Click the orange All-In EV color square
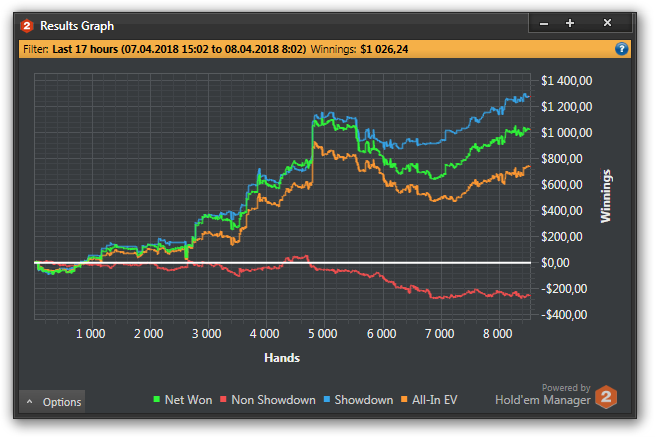 [404, 399]
